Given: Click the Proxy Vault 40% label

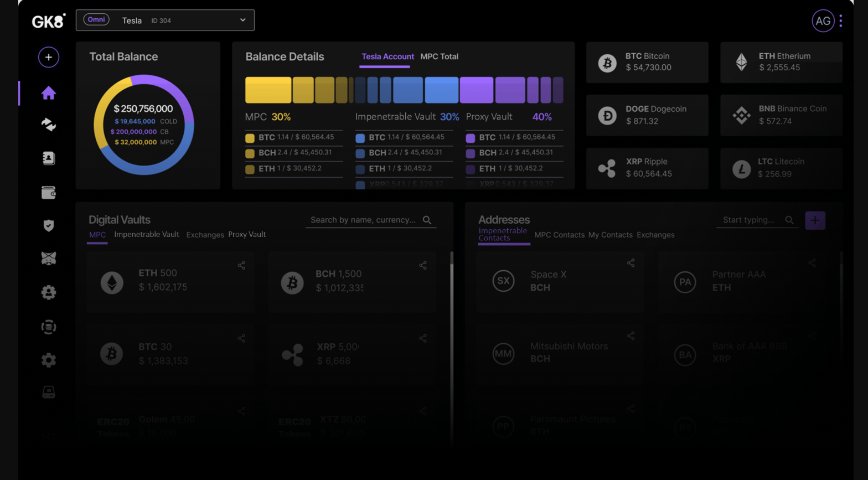Looking at the screenshot, I should pyautogui.click(x=509, y=117).
